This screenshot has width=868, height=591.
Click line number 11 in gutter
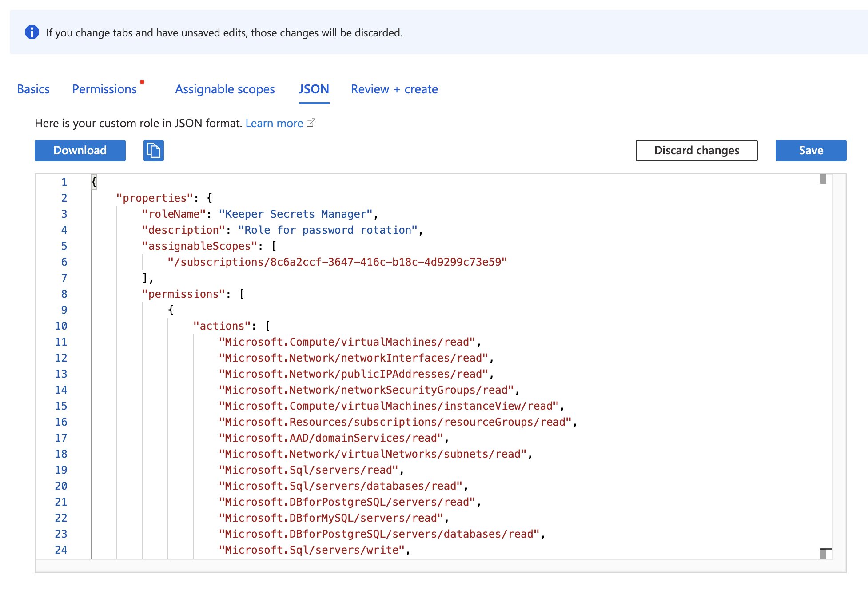[61, 342]
